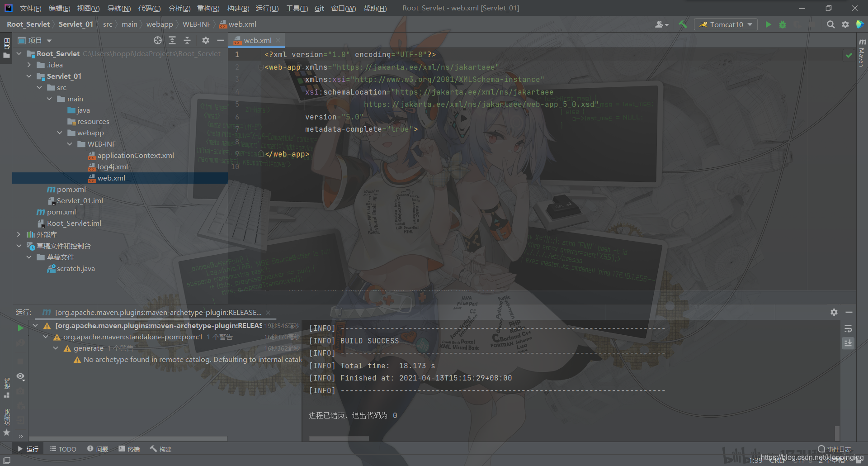This screenshot has height=466, width=868.
Task: Collapse the webapp folder
Action: tap(60, 133)
